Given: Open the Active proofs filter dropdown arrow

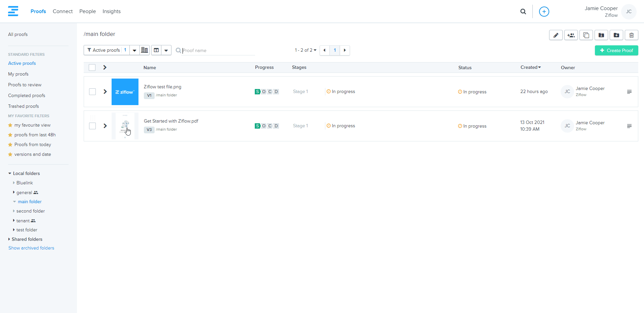Looking at the screenshot, I should (134, 50).
